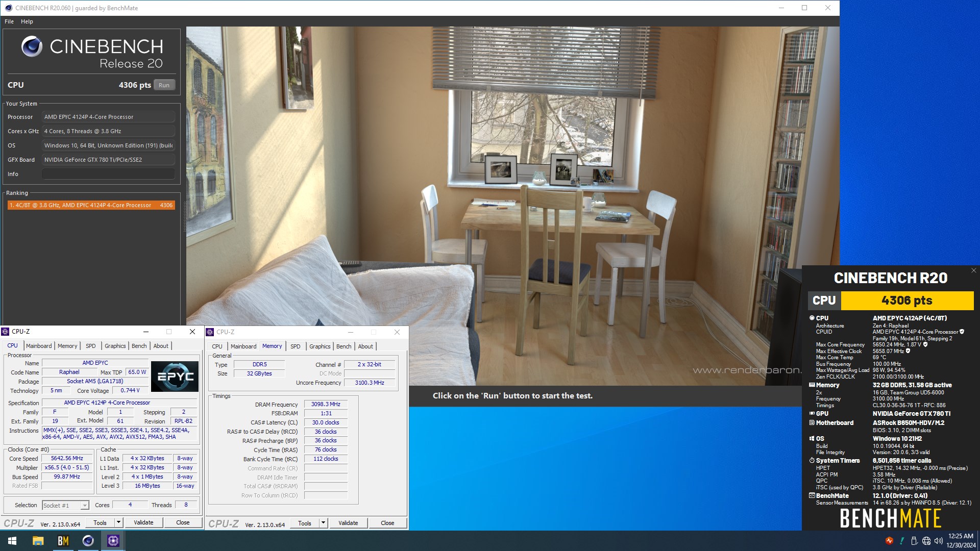Click the red HWiNFO sensor tray icon
The width and height of the screenshot is (980, 551).
click(x=889, y=541)
